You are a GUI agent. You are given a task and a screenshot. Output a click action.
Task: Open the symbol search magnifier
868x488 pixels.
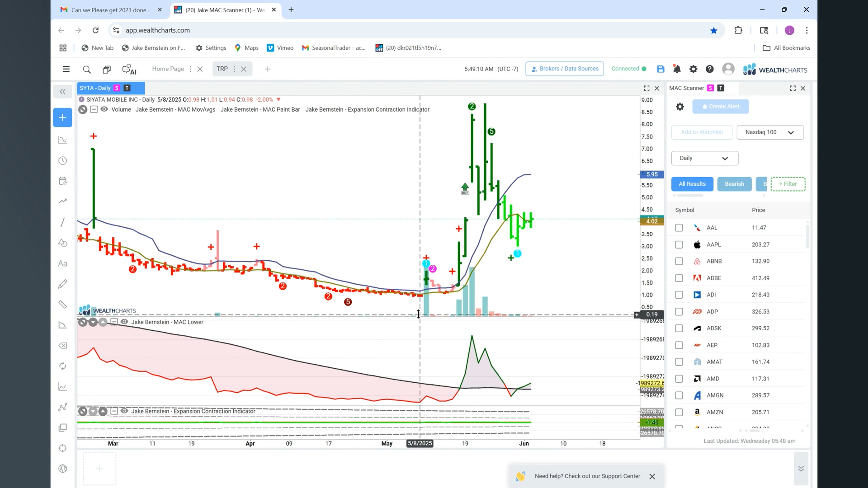pos(87,69)
